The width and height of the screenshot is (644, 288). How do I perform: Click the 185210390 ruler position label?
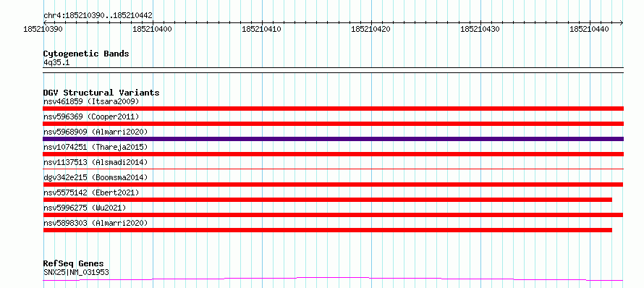[x=43, y=29]
